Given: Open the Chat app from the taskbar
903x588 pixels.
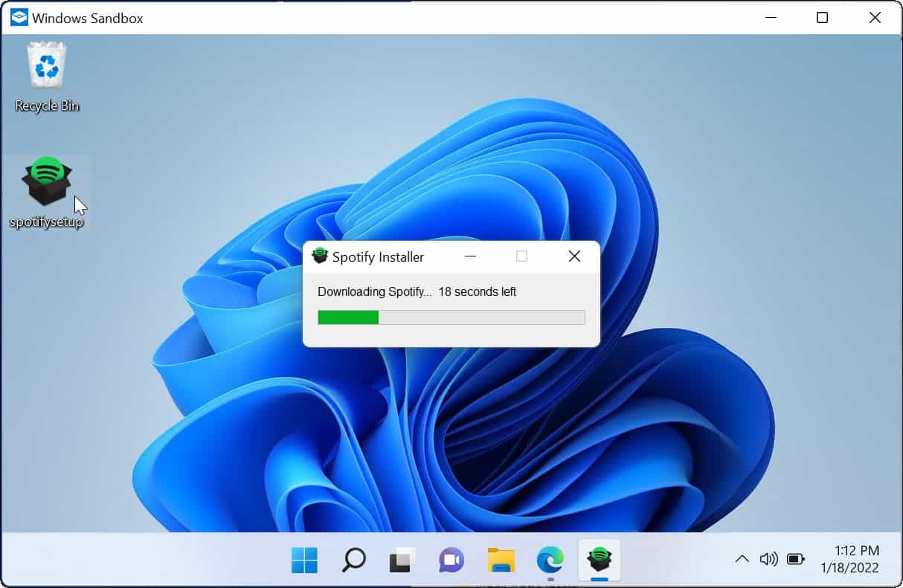Looking at the screenshot, I should tap(451, 561).
